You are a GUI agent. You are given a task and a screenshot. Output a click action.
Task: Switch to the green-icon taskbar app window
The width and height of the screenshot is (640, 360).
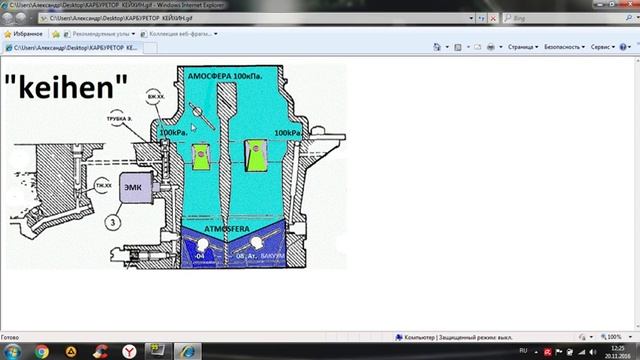coord(158,351)
